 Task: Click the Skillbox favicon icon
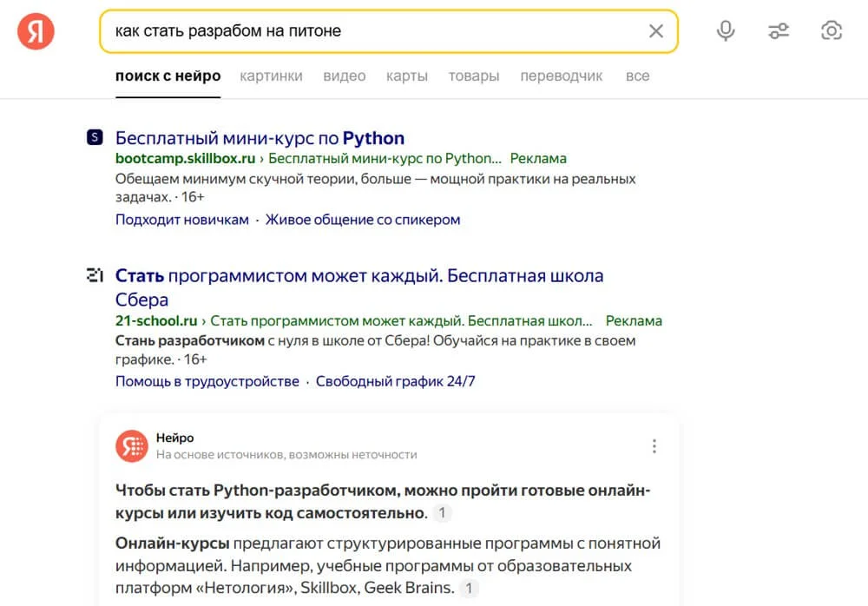95,137
